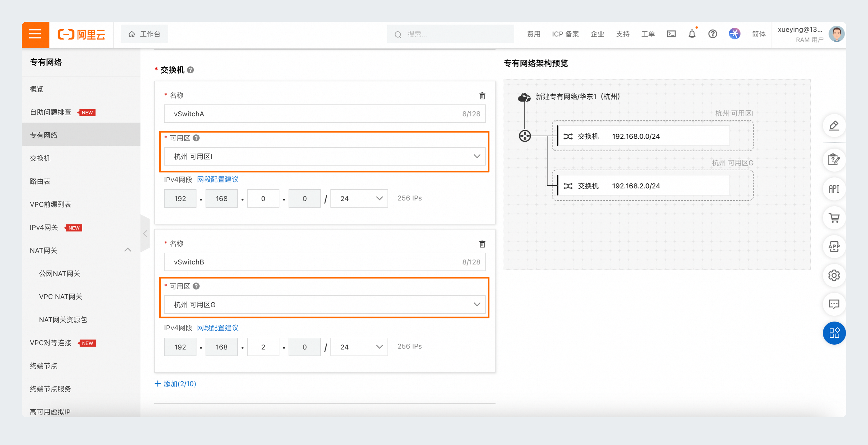Collapse the left sidebar panel handle
868x445 pixels.
(x=145, y=233)
